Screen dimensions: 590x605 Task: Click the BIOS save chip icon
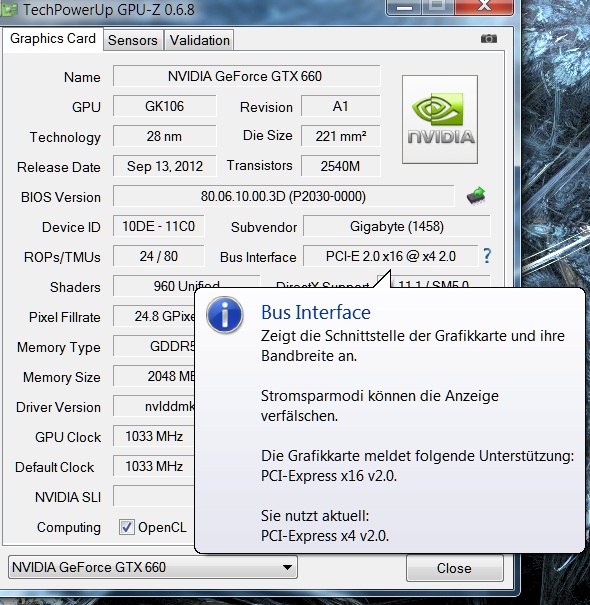[476, 196]
